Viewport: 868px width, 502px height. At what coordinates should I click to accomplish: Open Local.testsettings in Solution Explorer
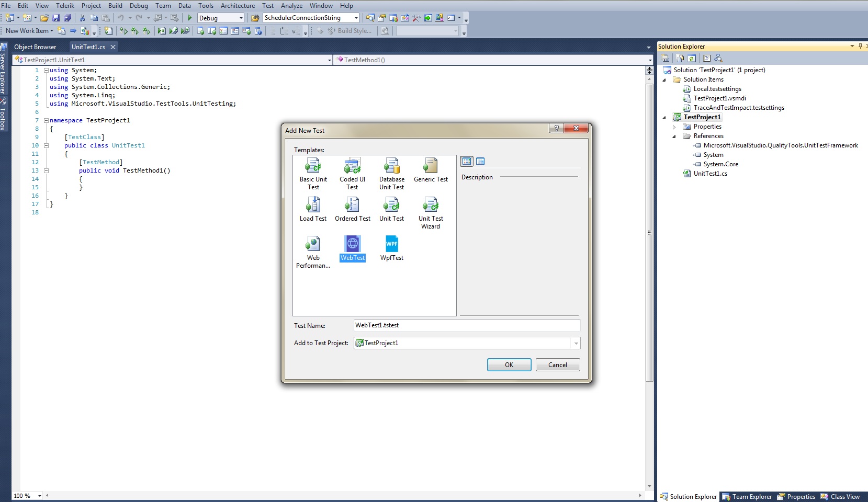point(717,89)
